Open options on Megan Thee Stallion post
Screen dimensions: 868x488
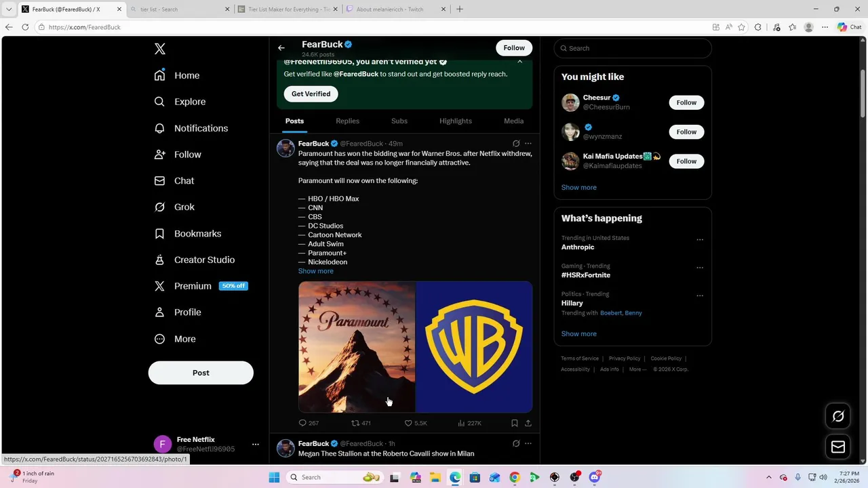point(528,444)
